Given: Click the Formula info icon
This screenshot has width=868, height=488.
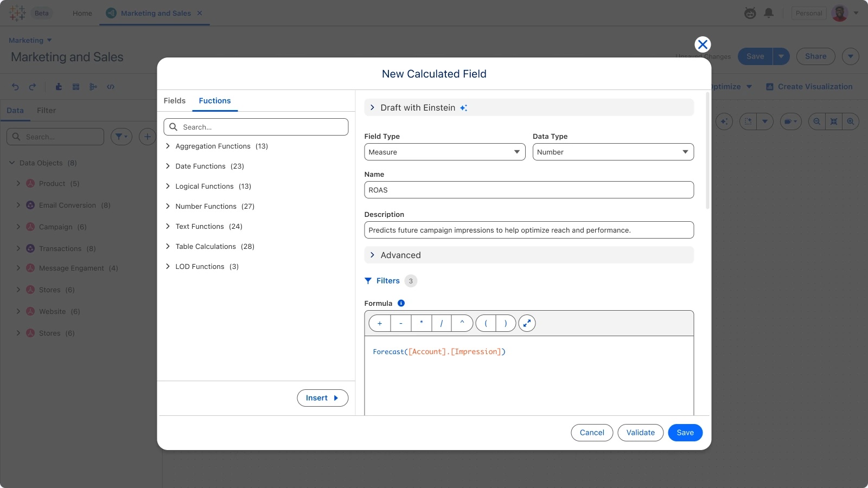Looking at the screenshot, I should pos(401,303).
